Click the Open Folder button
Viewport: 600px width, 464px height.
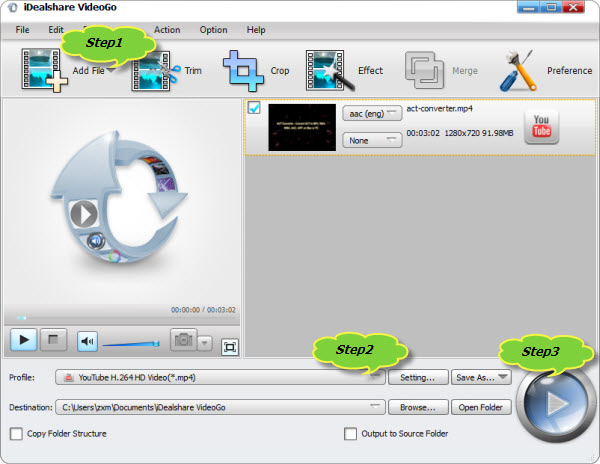(x=481, y=407)
